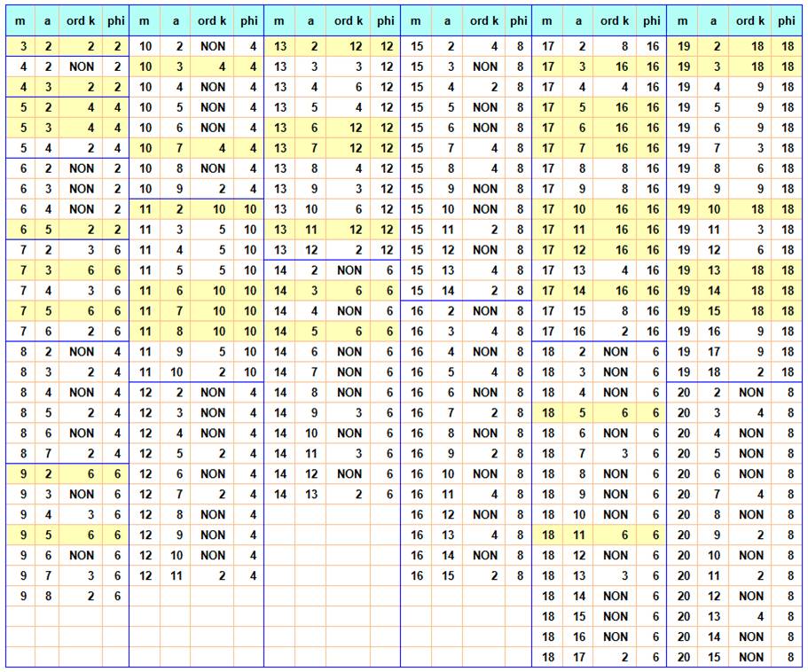Screen dimensions: 808x672
Task: Click the rightmost 'phi' column header
Action: click(787, 20)
